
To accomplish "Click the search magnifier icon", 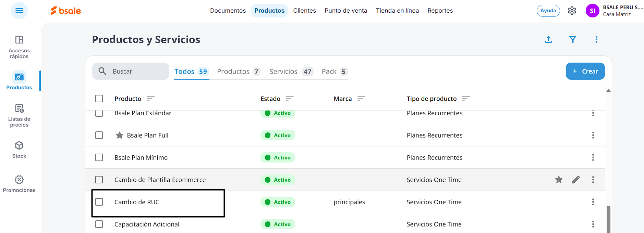I will [102, 71].
